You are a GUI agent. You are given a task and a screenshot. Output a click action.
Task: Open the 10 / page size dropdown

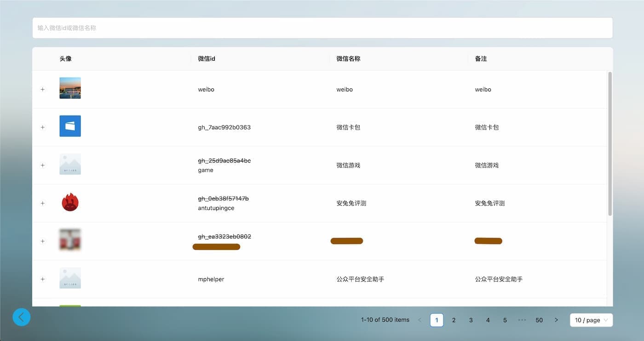tap(591, 320)
